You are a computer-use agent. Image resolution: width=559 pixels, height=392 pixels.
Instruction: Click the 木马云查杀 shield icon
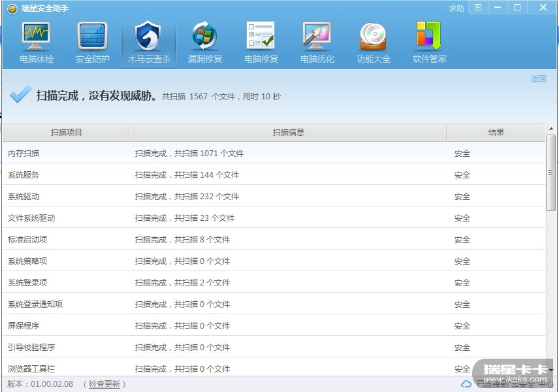click(149, 42)
